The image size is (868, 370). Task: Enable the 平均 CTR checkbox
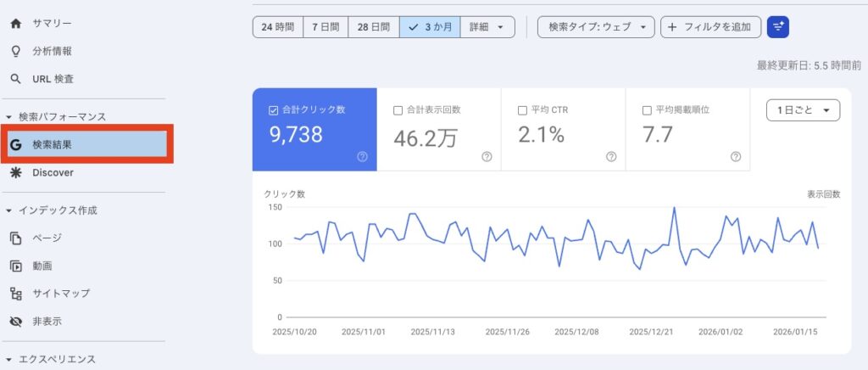[522, 110]
